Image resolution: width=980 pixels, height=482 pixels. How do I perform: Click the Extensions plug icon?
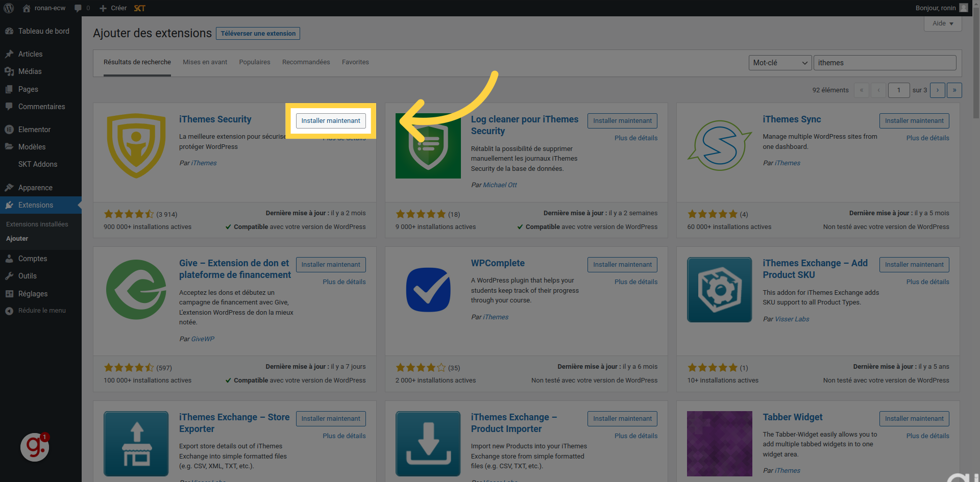pos(9,205)
